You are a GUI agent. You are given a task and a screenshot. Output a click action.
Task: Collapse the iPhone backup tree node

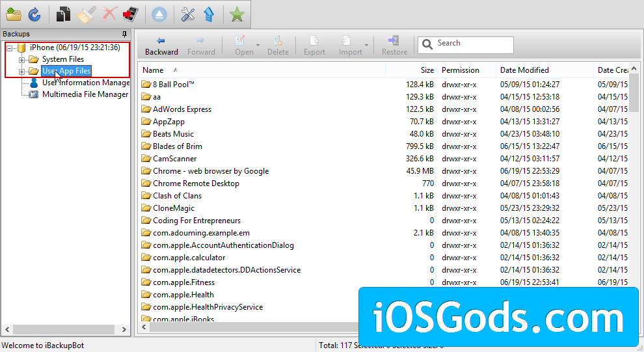pos(10,47)
